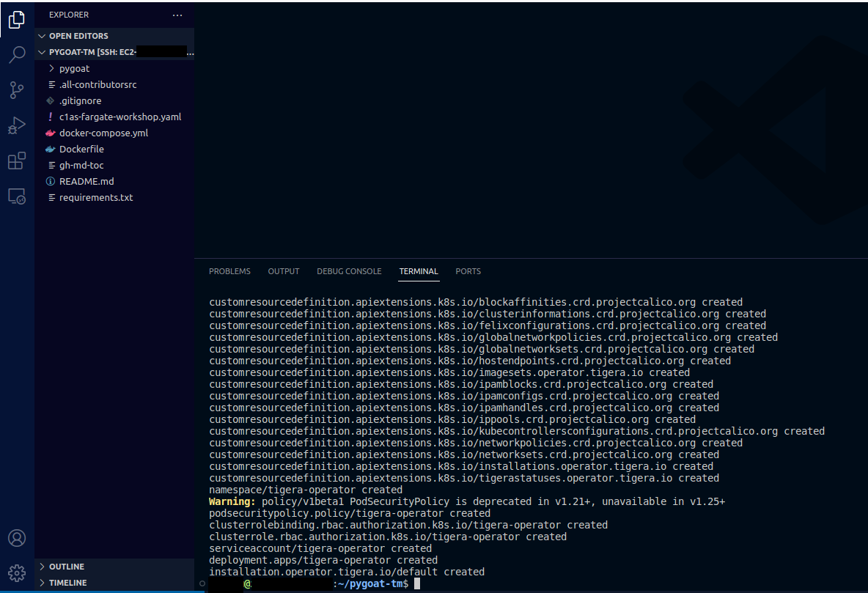Collapse the PYGOAT-TM folder section
This screenshot has height=593, width=868.
click(x=42, y=51)
